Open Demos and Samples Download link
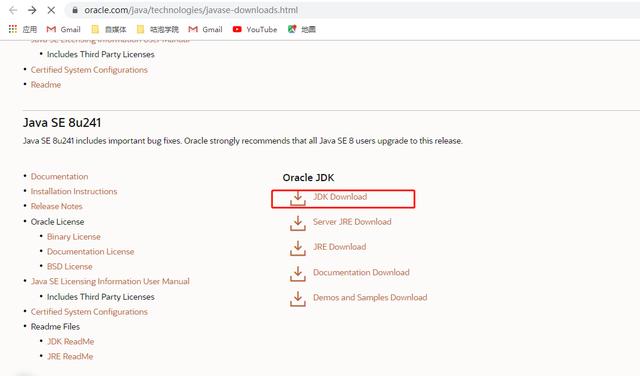Viewport: 640px width, 376px height. pos(370,297)
